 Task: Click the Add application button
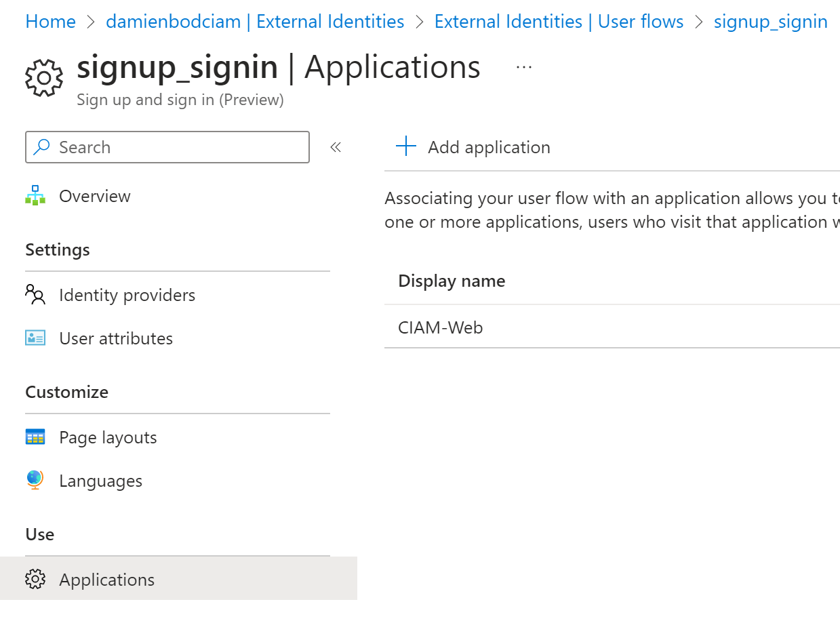tap(488, 147)
